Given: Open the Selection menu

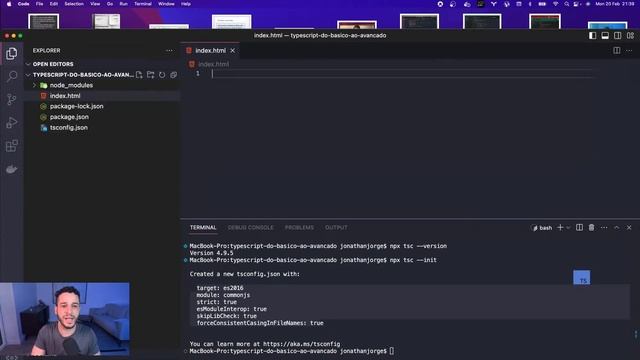Looking at the screenshot, I should (74, 4).
